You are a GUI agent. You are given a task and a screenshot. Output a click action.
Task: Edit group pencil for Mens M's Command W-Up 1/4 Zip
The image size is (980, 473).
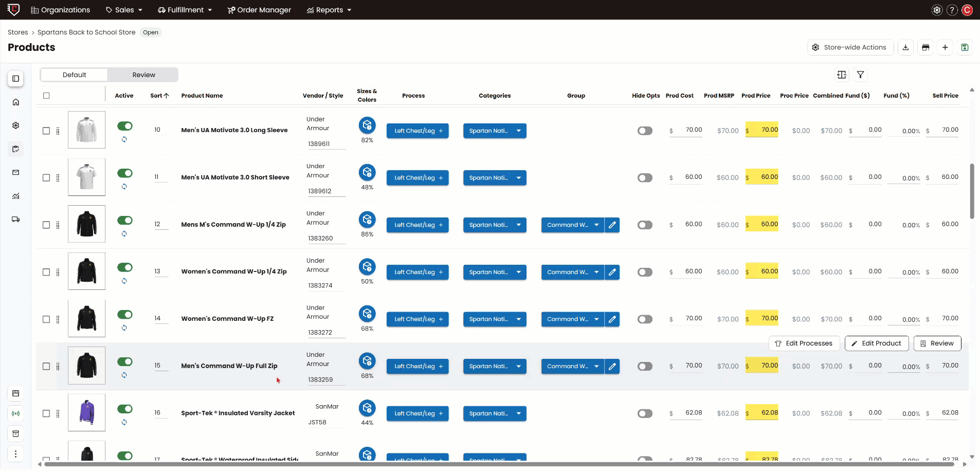(612, 225)
